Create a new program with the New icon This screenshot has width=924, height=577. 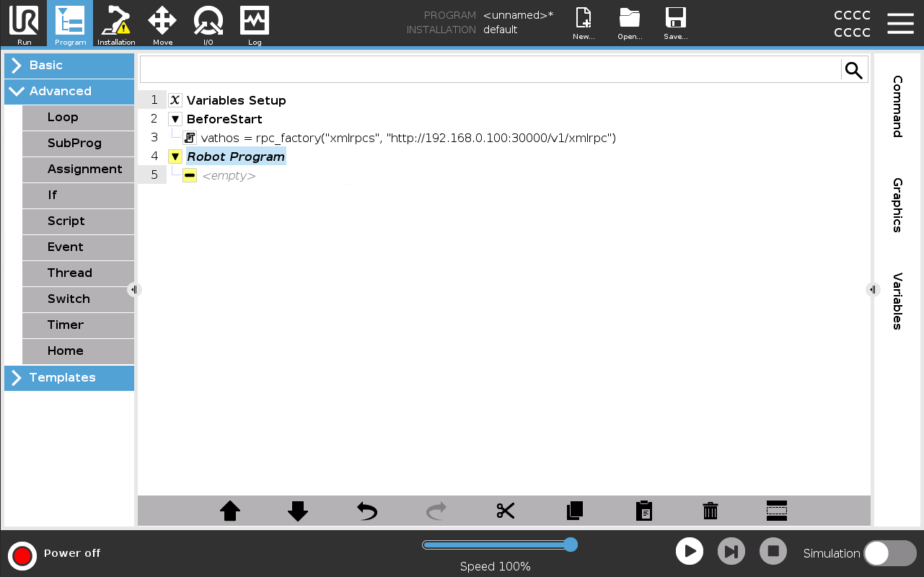tap(582, 24)
